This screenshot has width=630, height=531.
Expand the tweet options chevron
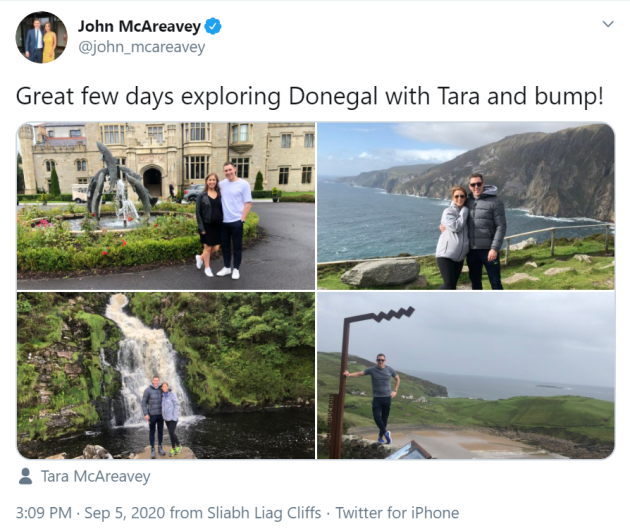[x=608, y=24]
